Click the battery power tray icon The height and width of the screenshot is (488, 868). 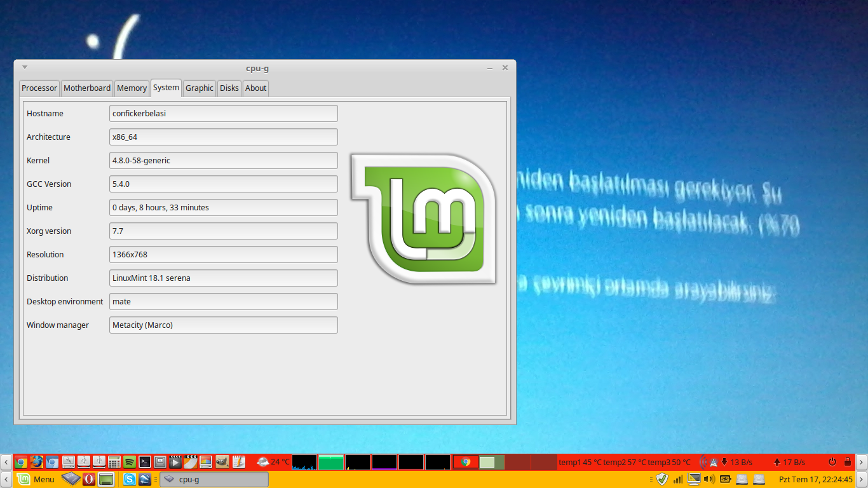pyautogui.click(x=725, y=479)
